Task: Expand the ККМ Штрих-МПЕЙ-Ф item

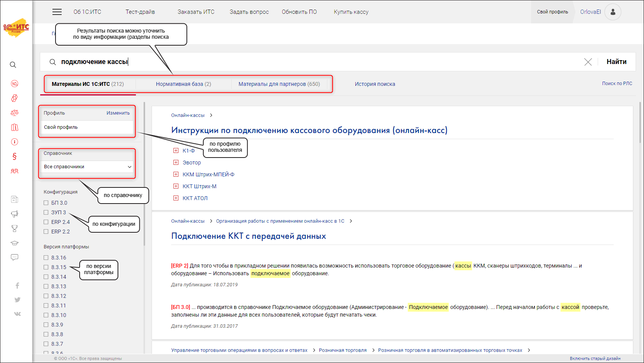Action: coord(176,174)
